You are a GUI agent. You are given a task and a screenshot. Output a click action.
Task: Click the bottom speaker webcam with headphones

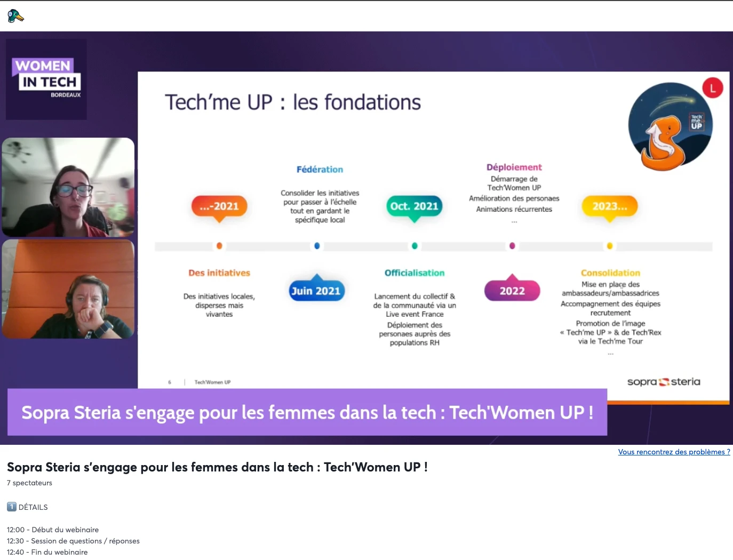68,289
